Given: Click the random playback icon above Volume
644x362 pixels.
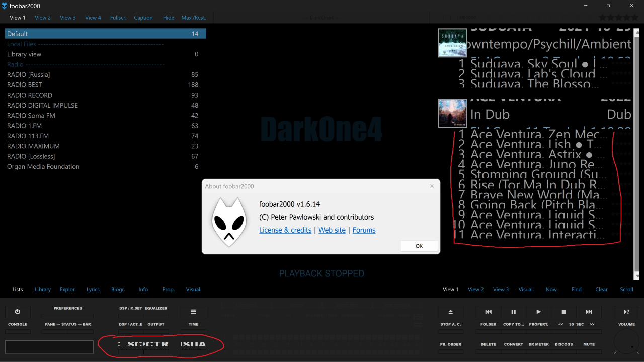Looking at the screenshot, I should pyautogui.click(x=626, y=312).
